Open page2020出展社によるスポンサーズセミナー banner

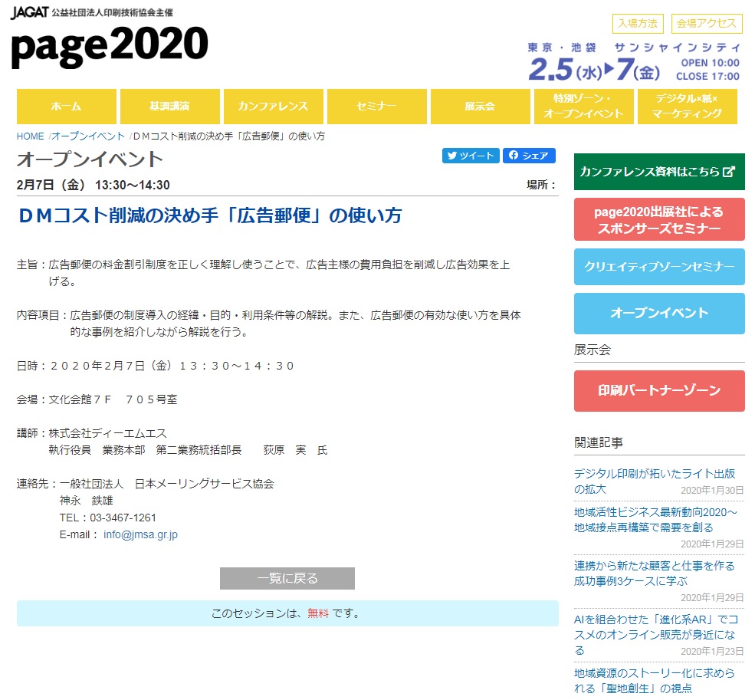[659, 220]
